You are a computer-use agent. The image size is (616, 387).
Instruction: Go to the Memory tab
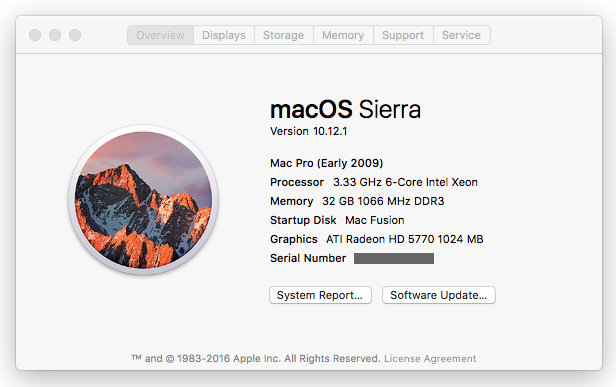(343, 35)
